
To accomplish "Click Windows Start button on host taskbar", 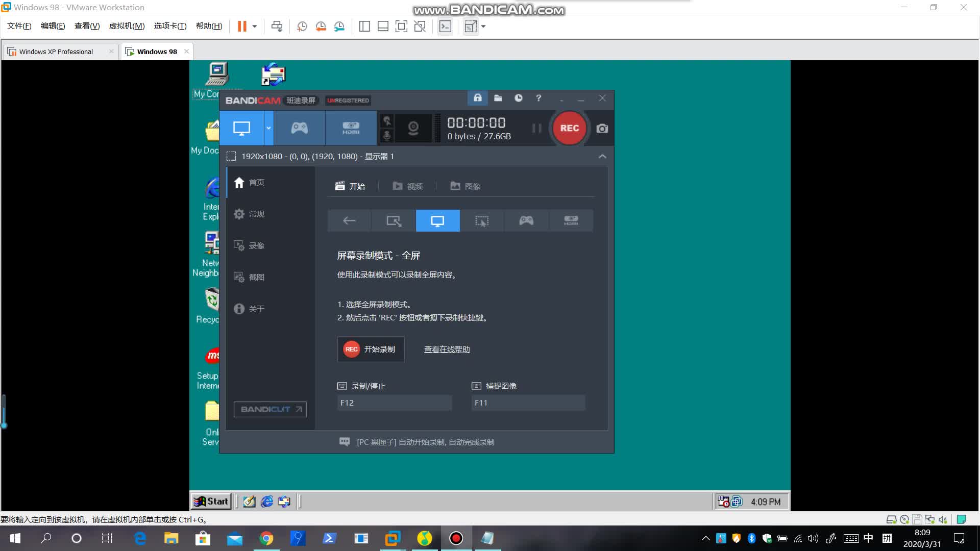I will (15, 538).
